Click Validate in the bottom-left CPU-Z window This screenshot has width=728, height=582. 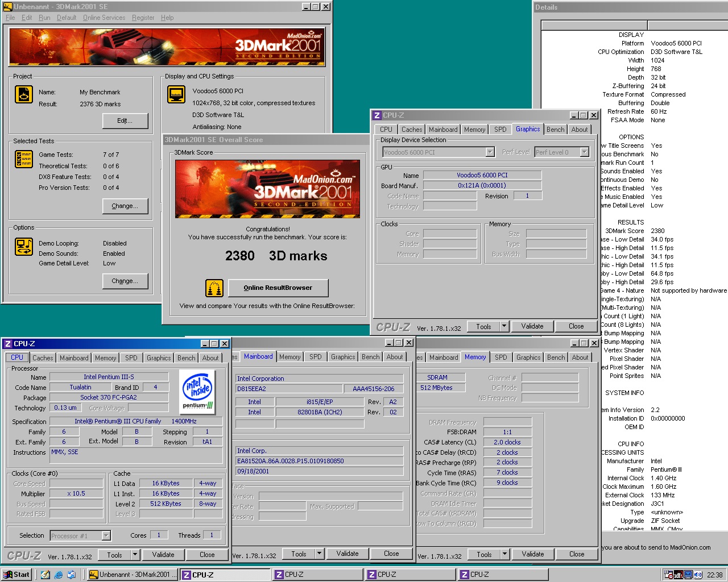click(163, 555)
